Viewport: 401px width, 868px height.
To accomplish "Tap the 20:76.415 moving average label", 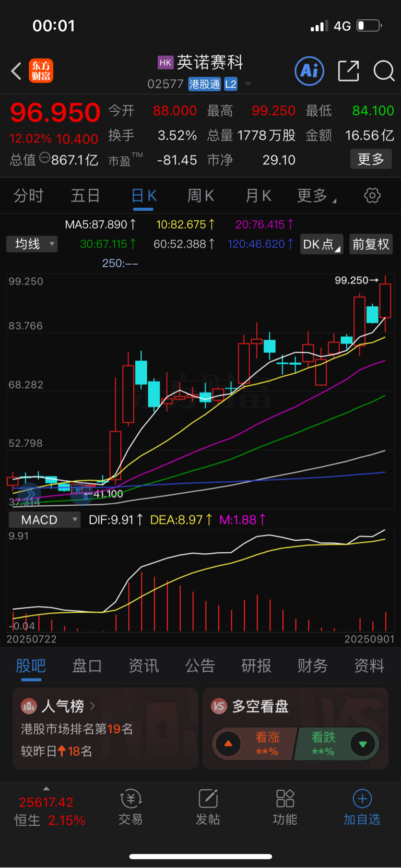I will click(x=264, y=224).
